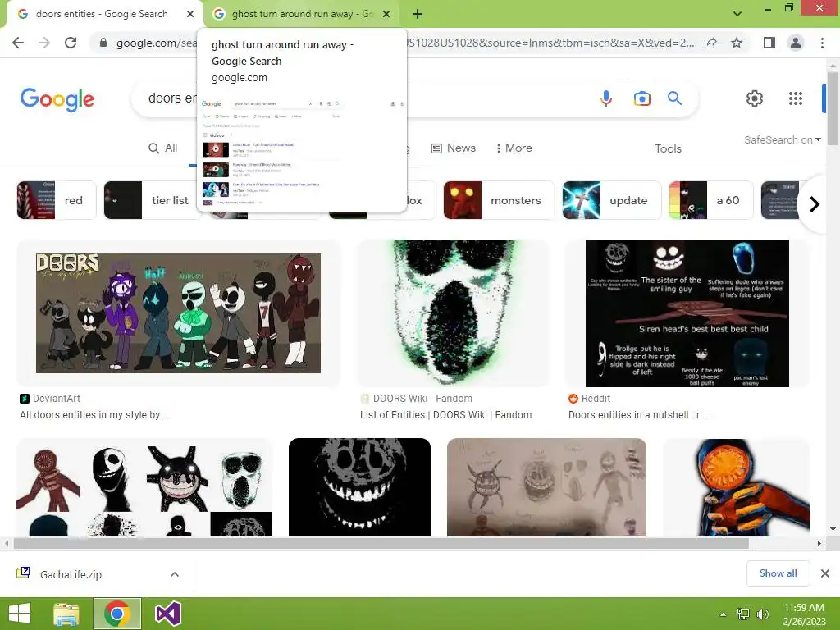Image resolution: width=840 pixels, height=630 pixels.
Task: Start a voice search with the microphone
Action: (x=606, y=98)
